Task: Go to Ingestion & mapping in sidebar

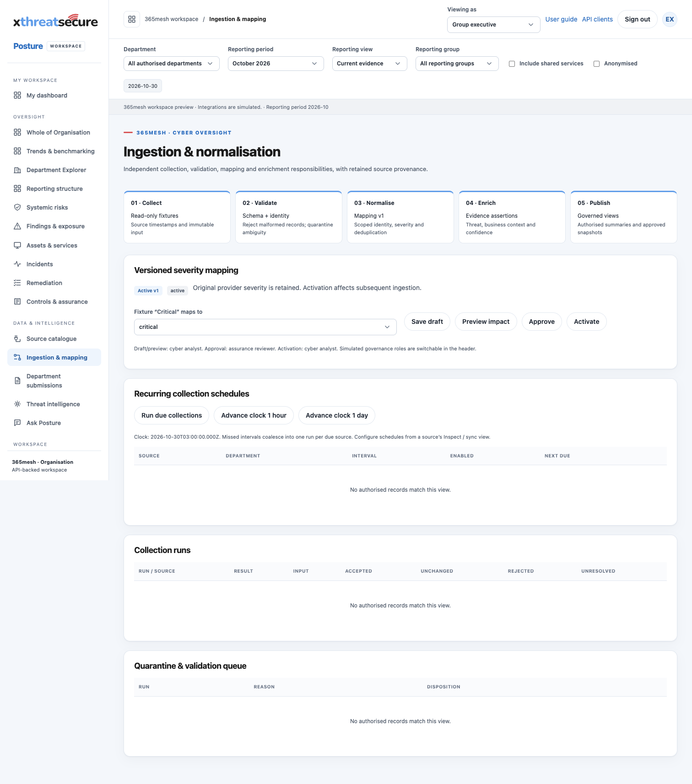Action: tap(54, 357)
